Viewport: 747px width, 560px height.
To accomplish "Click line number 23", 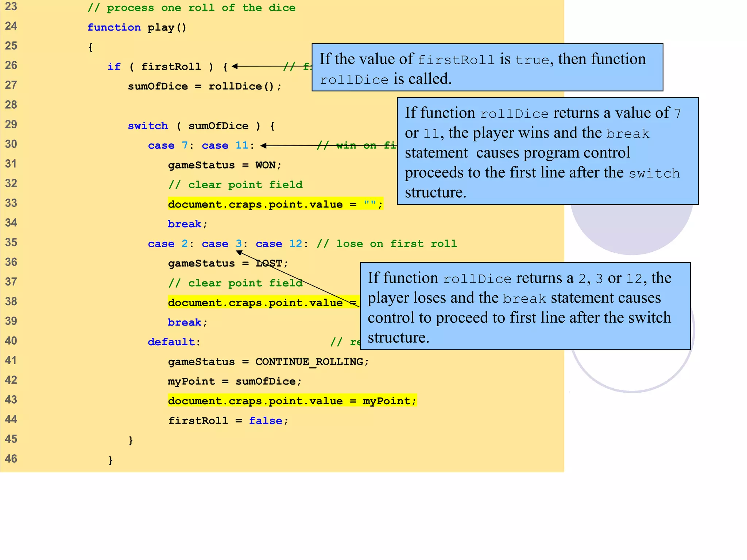I will click(x=11, y=7).
